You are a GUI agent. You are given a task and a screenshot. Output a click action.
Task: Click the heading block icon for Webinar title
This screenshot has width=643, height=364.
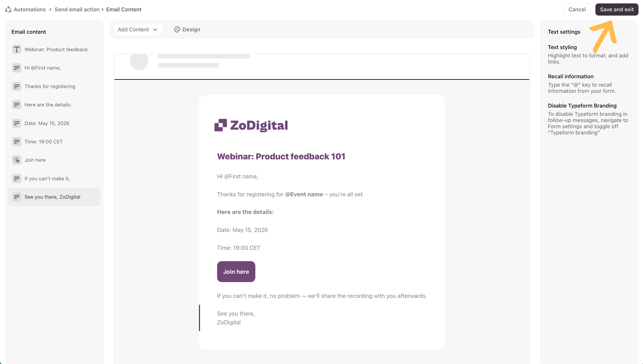[x=16, y=50]
